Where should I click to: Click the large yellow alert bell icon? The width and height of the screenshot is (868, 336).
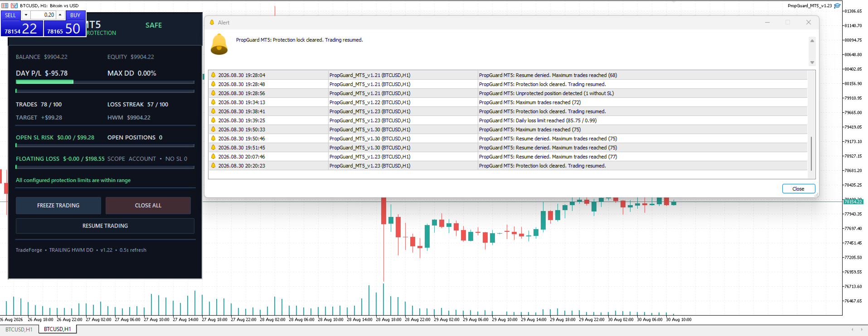tap(219, 44)
